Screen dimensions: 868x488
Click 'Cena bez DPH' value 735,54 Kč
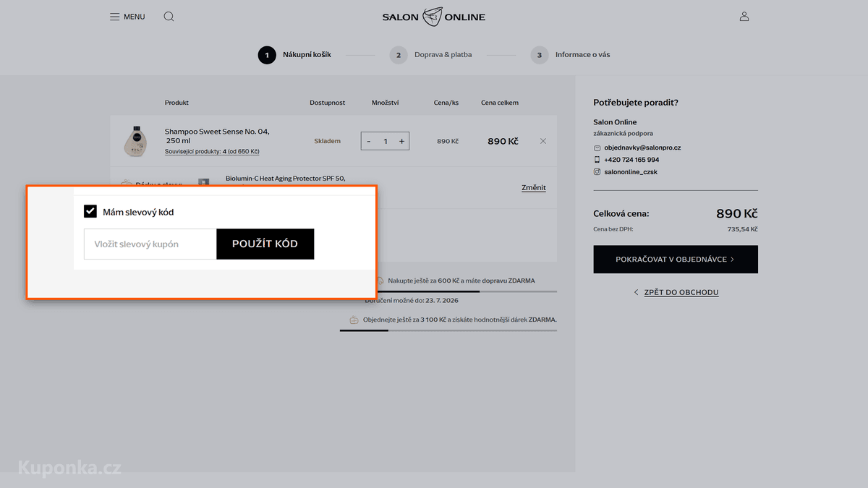pyautogui.click(x=742, y=229)
